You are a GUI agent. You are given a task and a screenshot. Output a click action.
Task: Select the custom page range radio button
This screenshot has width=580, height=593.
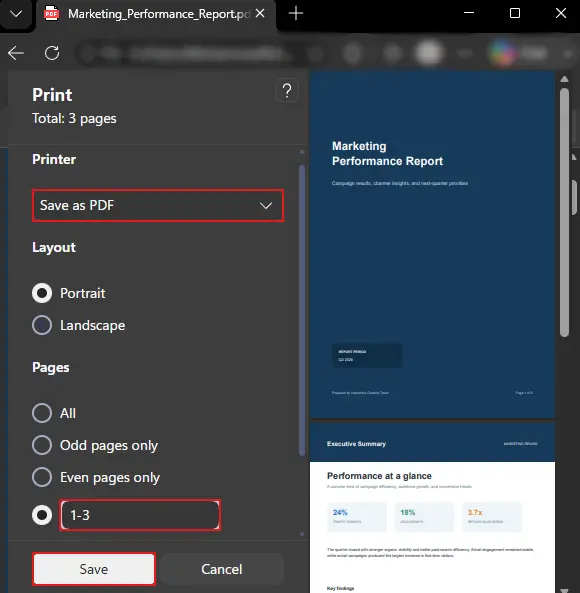coord(42,515)
